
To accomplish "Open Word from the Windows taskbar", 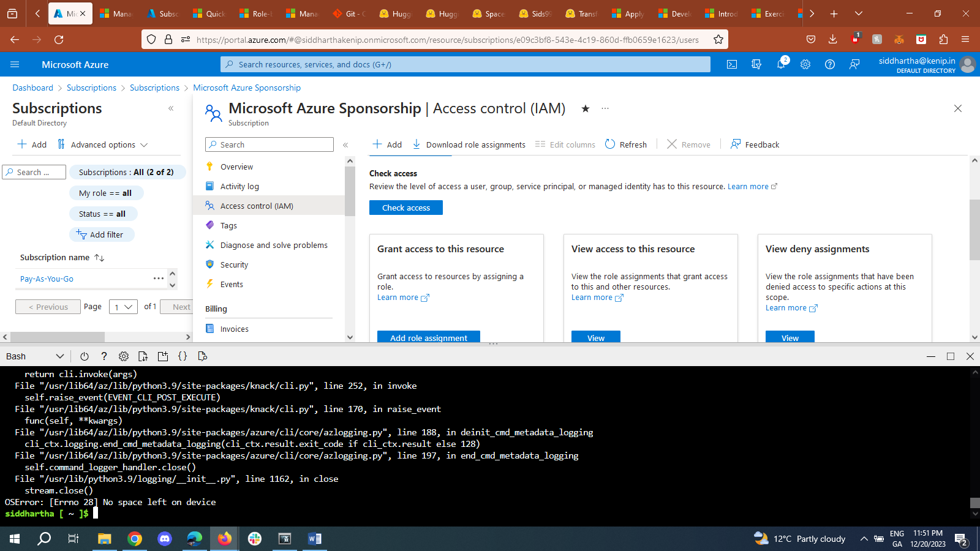I will [x=315, y=539].
